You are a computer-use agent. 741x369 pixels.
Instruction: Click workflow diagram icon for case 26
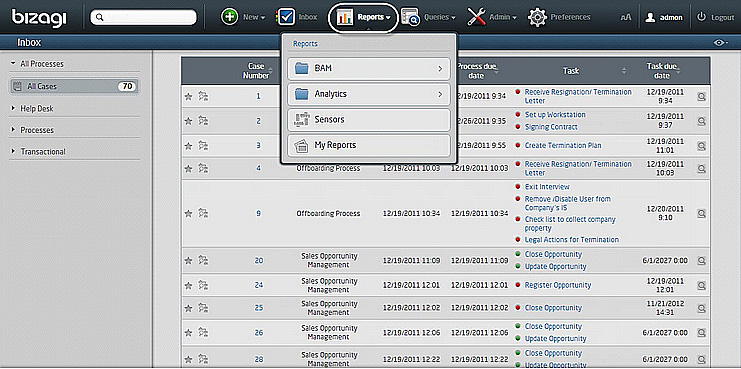point(203,333)
